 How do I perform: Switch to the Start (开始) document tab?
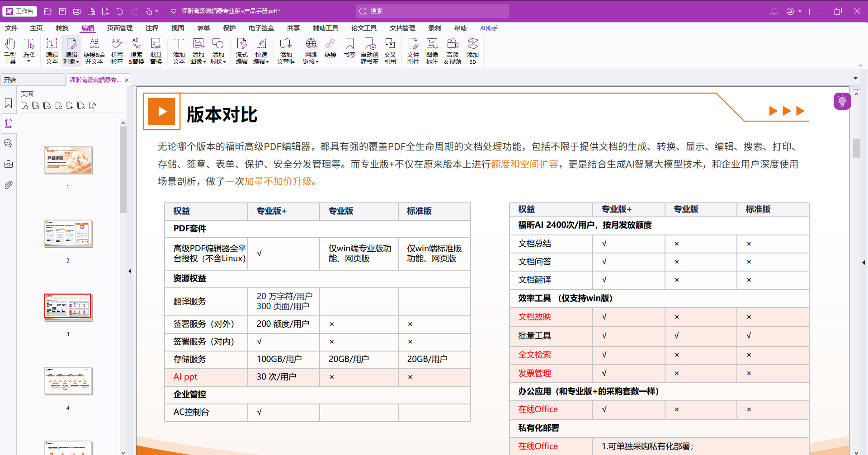[33, 80]
